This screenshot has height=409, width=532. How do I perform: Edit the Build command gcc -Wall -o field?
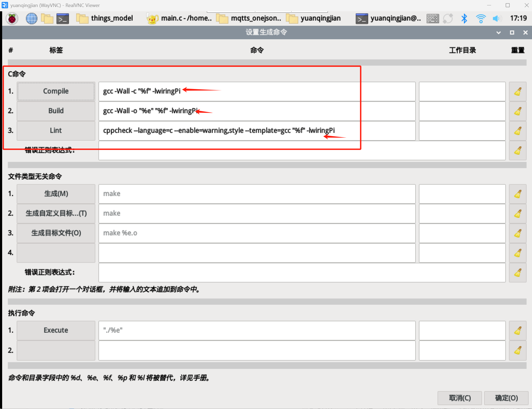pos(257,111)
